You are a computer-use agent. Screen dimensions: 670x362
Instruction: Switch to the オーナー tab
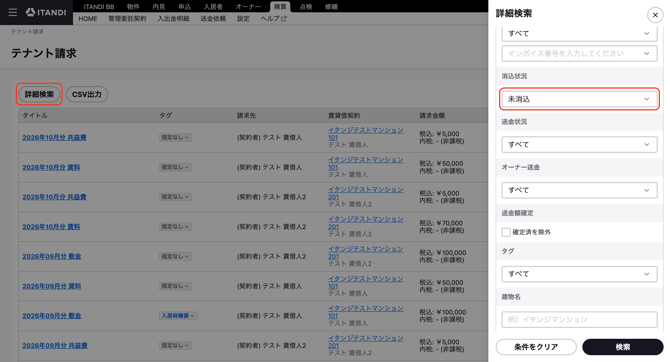pyautogui.click(x=248, y=6)
